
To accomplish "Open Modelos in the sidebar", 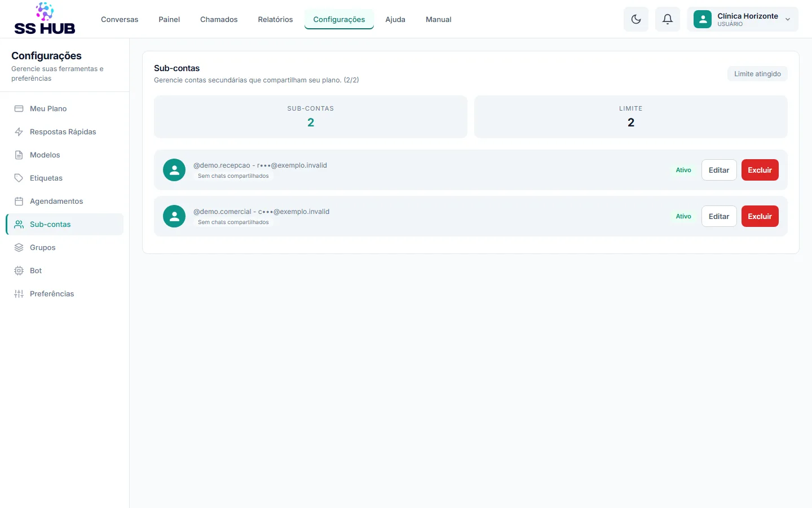I will (64, 155).
